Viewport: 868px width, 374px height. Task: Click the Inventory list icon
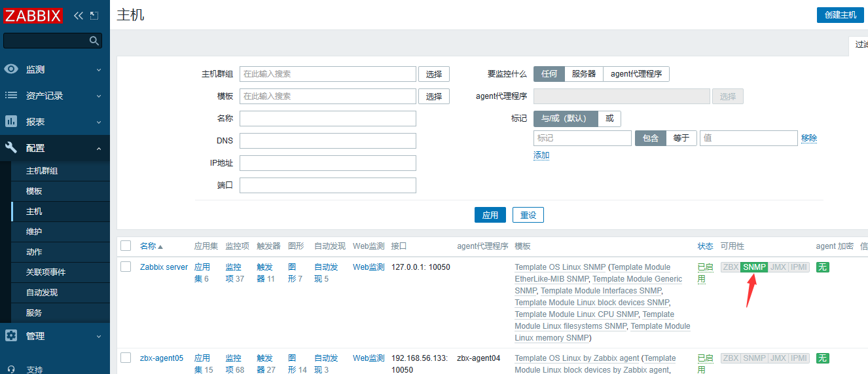click(x=11, y=96)
